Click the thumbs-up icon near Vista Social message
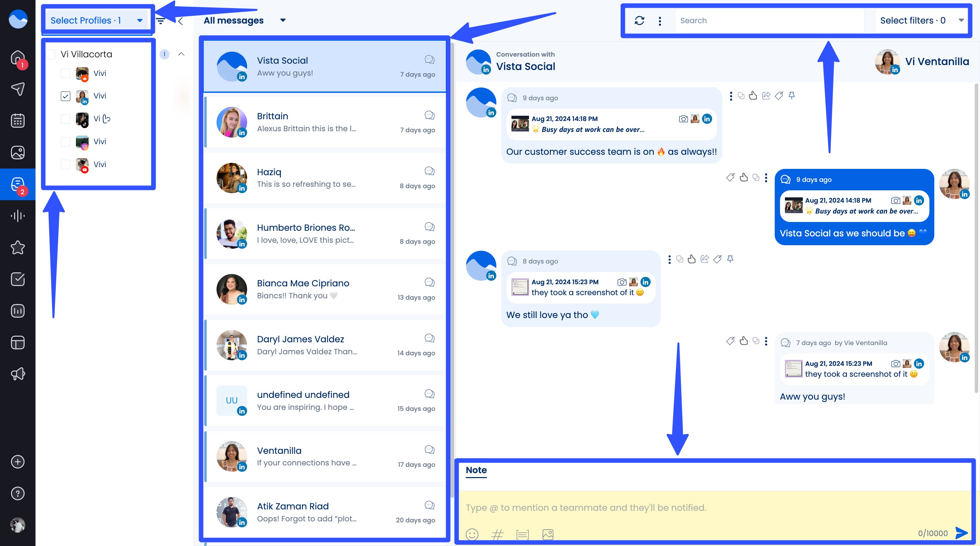 coord(754,96)
